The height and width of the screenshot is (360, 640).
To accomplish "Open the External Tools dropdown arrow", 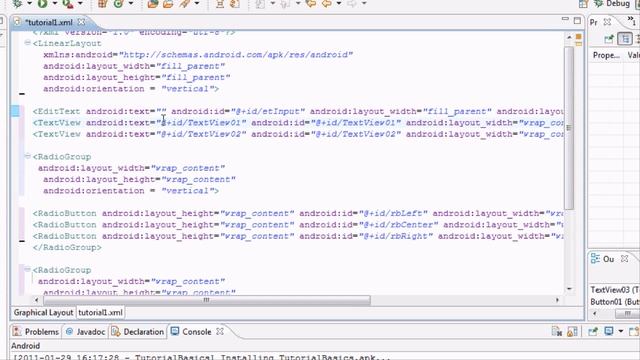I will tap(80, 4).
